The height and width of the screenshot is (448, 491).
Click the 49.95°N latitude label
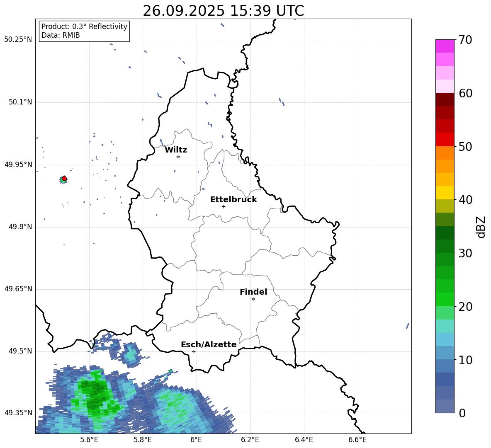18,165
